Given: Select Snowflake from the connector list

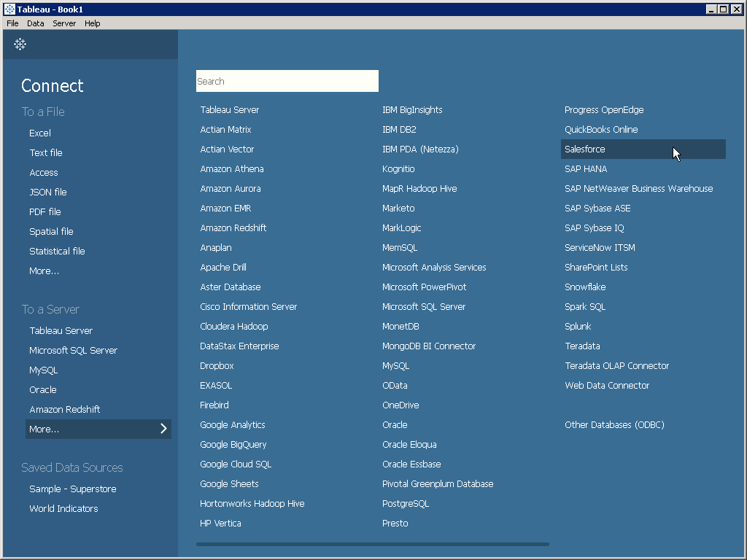Looking at the screenshot, I should click(x=585, y=287).
